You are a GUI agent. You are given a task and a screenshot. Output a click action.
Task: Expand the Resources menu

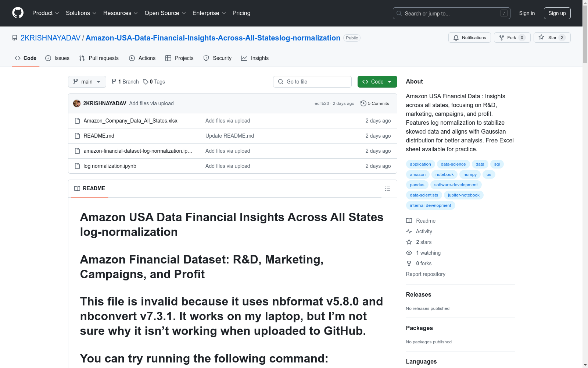[x=121, y=13]
